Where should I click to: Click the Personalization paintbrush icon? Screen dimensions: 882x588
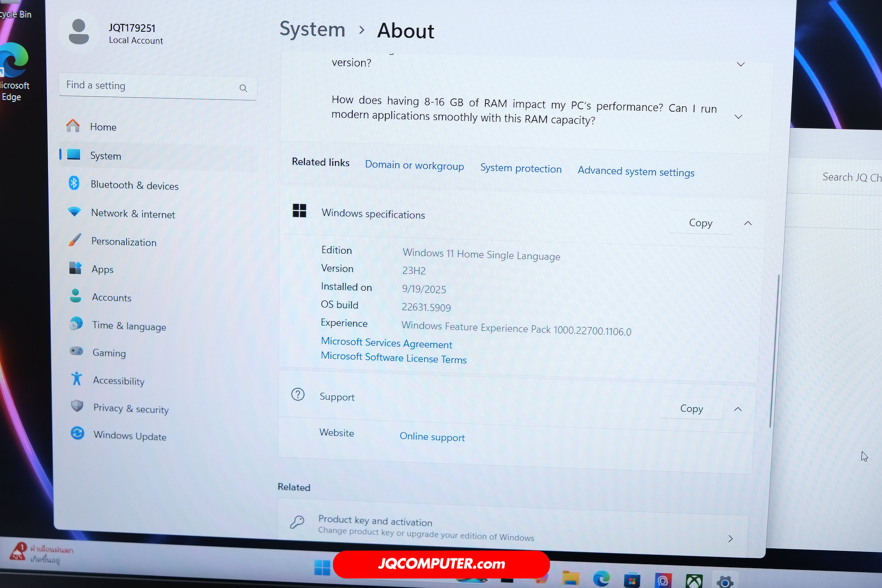click(75, 240)
